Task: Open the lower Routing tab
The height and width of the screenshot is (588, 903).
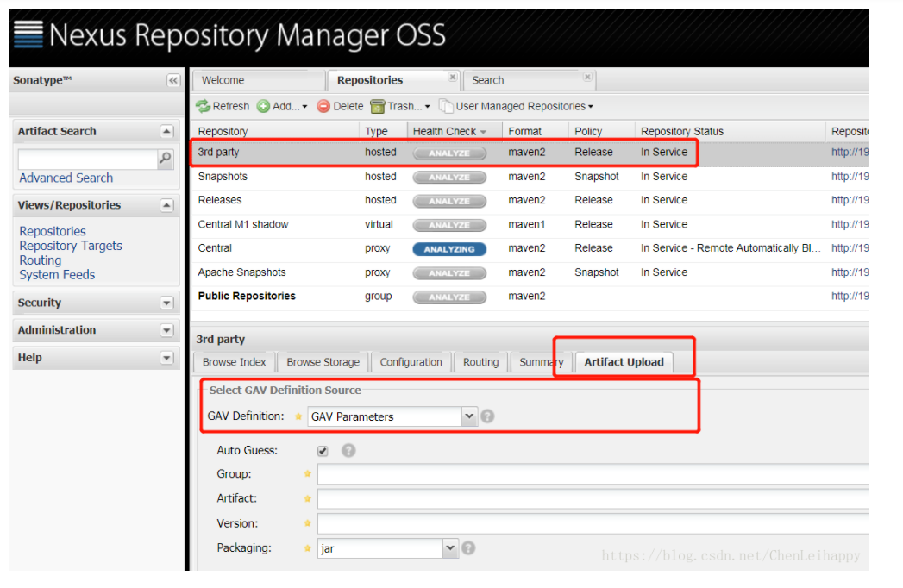Action: coord(481,362)
